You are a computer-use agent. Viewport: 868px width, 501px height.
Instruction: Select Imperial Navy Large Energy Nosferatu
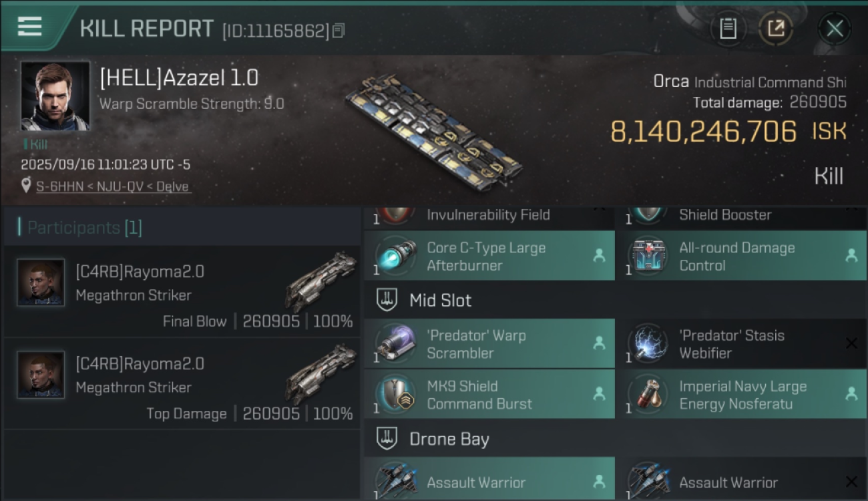click(740, 395)
